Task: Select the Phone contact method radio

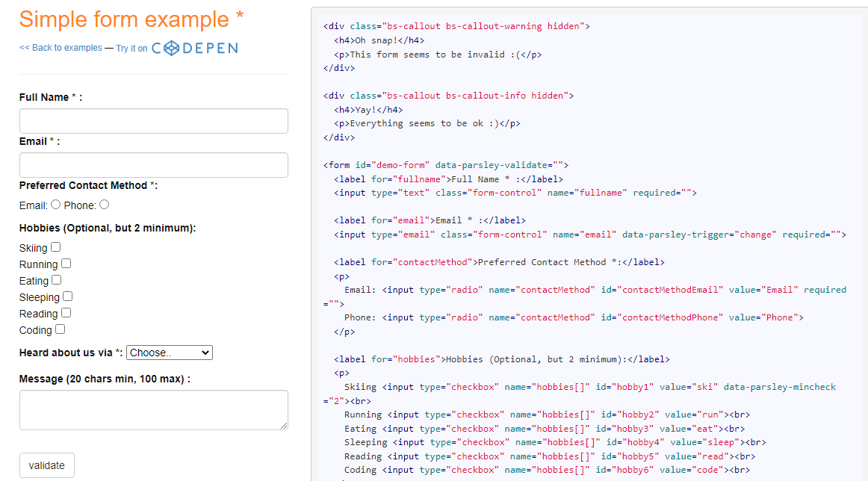Action: 104,205
